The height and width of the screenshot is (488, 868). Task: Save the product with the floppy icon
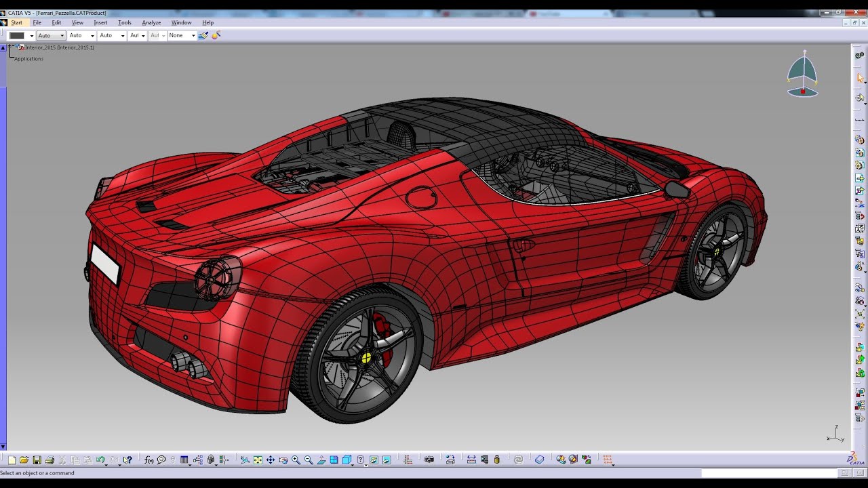click(x=37, y=460)
